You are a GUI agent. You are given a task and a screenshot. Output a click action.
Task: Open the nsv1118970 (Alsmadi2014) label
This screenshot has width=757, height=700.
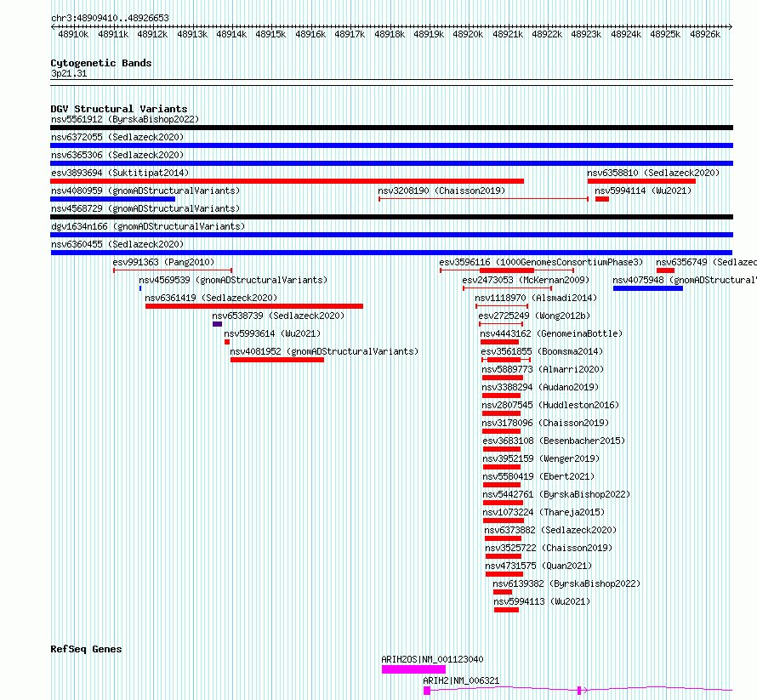click(x=536, y=298)
